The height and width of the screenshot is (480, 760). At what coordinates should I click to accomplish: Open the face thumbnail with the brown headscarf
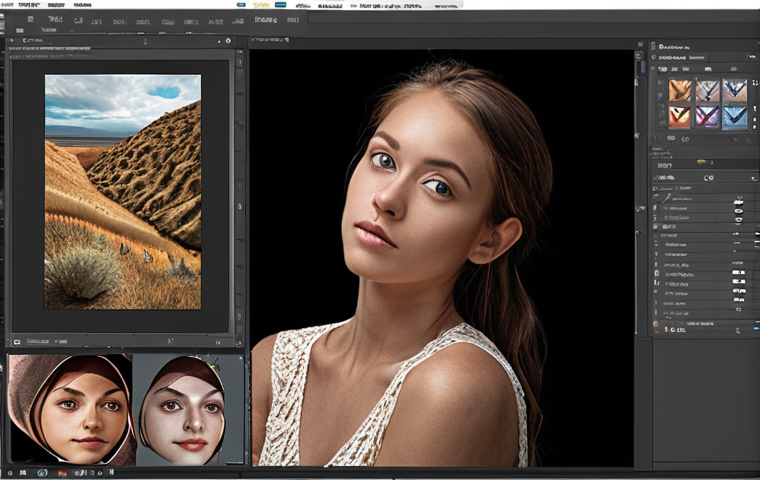pyautogui.click(x=71, y=409)
